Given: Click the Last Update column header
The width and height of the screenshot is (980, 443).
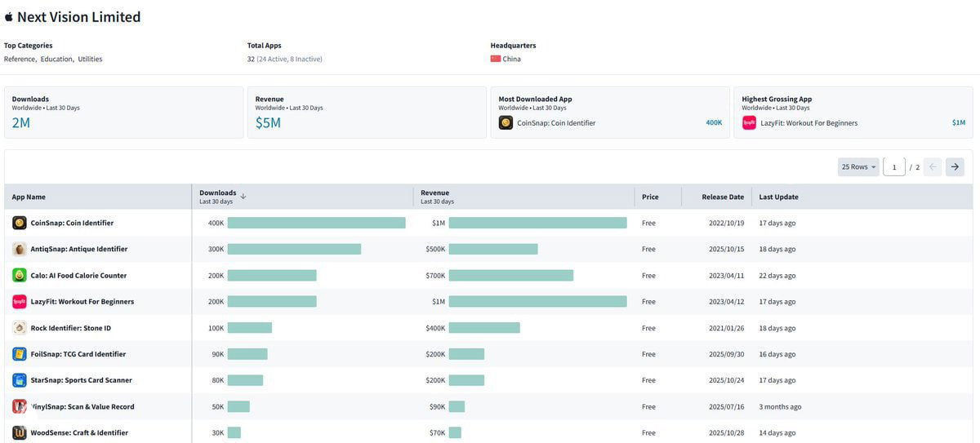Looking at the screenshot, I should click(x=778, y=197).
